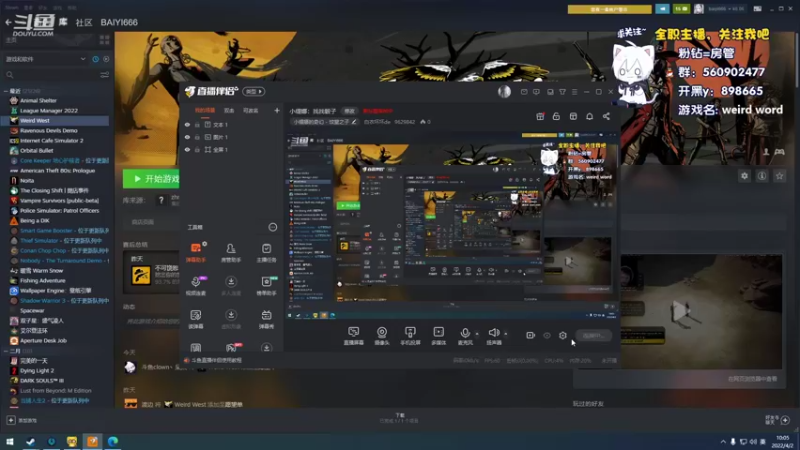Show hidden tray icons in the taskbar

722,441
